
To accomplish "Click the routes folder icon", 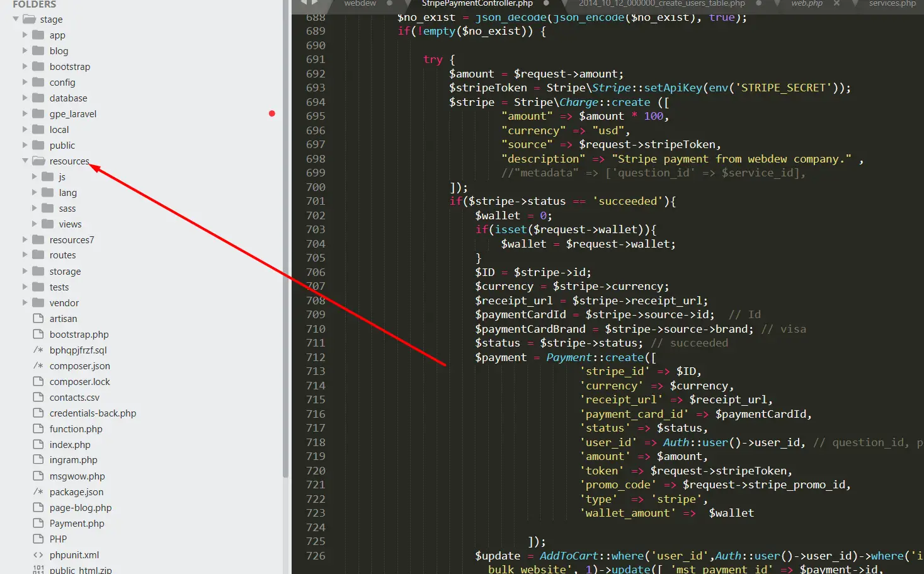I will click(38, 255).
